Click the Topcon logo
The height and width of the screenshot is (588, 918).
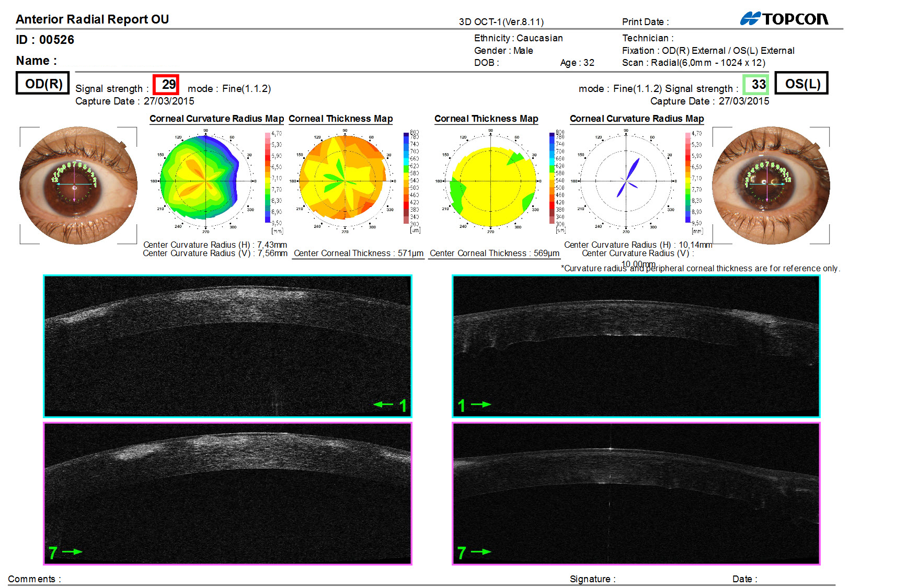[x=784, y=19]
